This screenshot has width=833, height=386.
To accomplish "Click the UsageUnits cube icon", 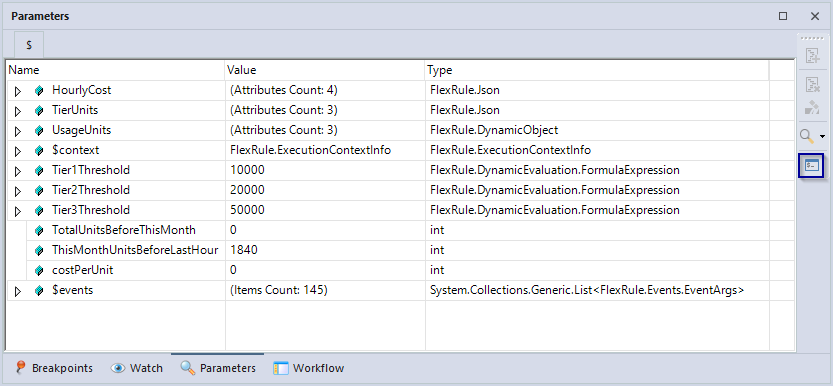I will (39, 131).
